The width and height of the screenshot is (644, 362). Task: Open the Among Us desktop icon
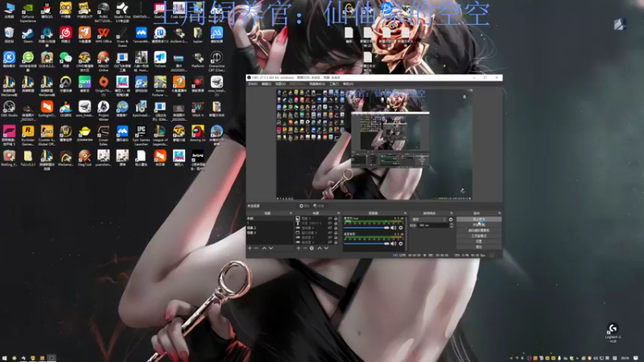(x=197, y=134)
